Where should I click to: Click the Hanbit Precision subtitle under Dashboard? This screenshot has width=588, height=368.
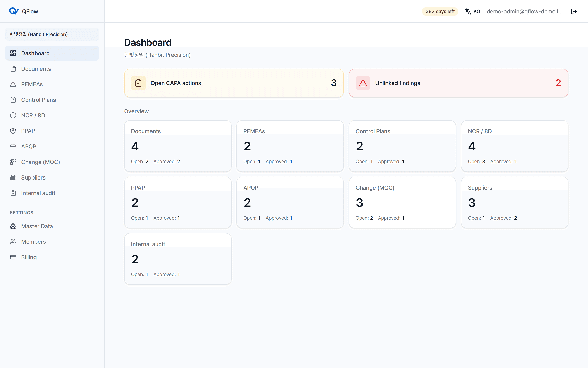(x=157, y=55)
